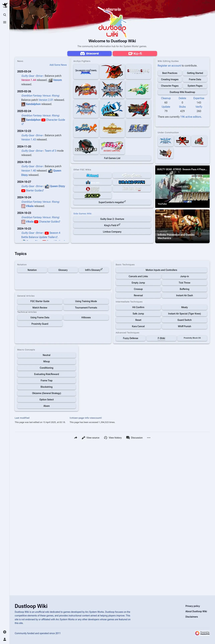Open Granblue Fantasy Versus Rising game tile
The image size is (215, 644).
coord(86,72)
